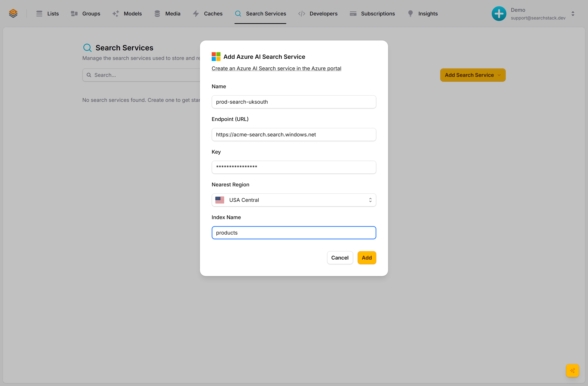Focus the Endpoint (URL) field

(x=294, y=134)
